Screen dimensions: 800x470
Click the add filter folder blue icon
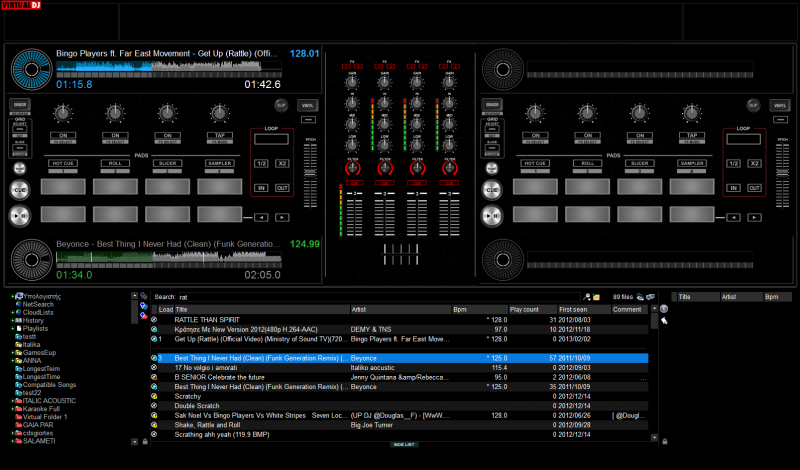144,306
